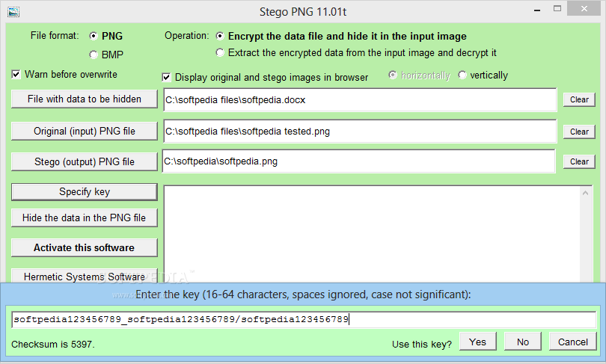Click the 'Enter the key' prompt text
This screenshot has width=606, height=364.
tap(303, 294)
